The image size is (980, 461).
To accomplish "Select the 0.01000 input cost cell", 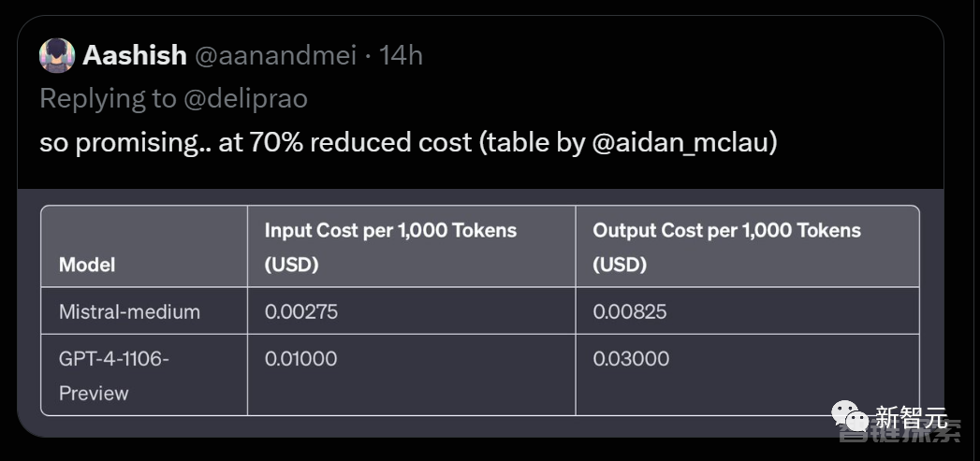I will point(300,358).
